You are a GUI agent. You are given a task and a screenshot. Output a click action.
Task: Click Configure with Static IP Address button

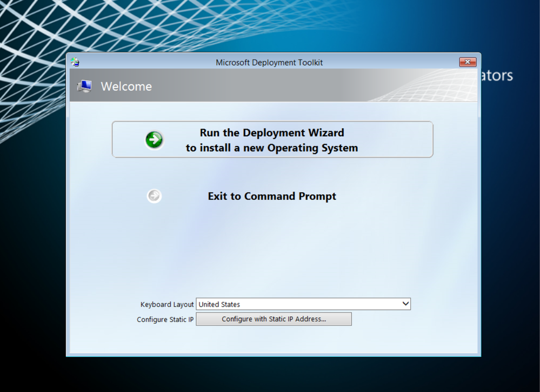click(274, 319)
